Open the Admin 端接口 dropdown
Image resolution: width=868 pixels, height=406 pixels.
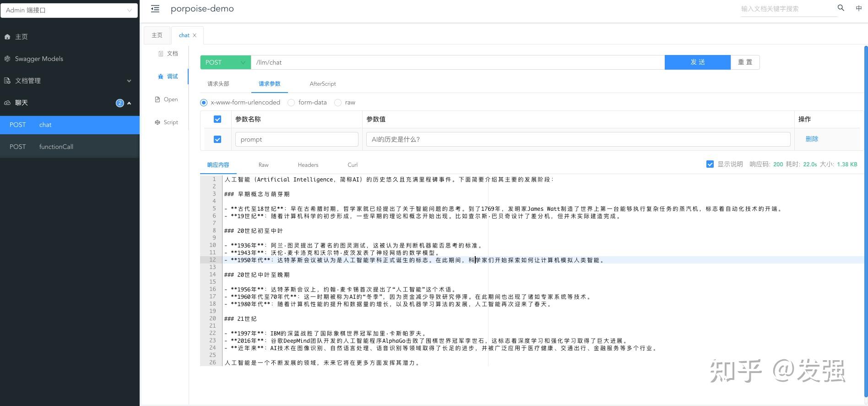click(69, 10)
